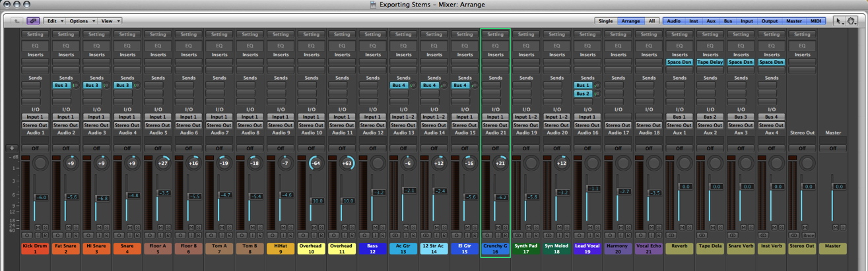The height and width of the screenshot is (271, 868).
Task: Switch to the All mixer view
Action: click(651, 21)
